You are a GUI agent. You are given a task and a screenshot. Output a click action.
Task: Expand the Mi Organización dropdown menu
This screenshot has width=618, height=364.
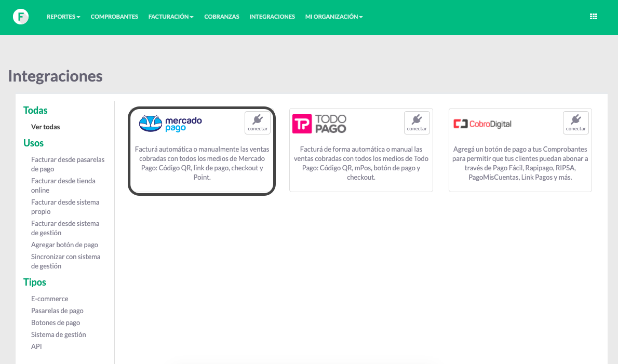click(x=334, y=17)
